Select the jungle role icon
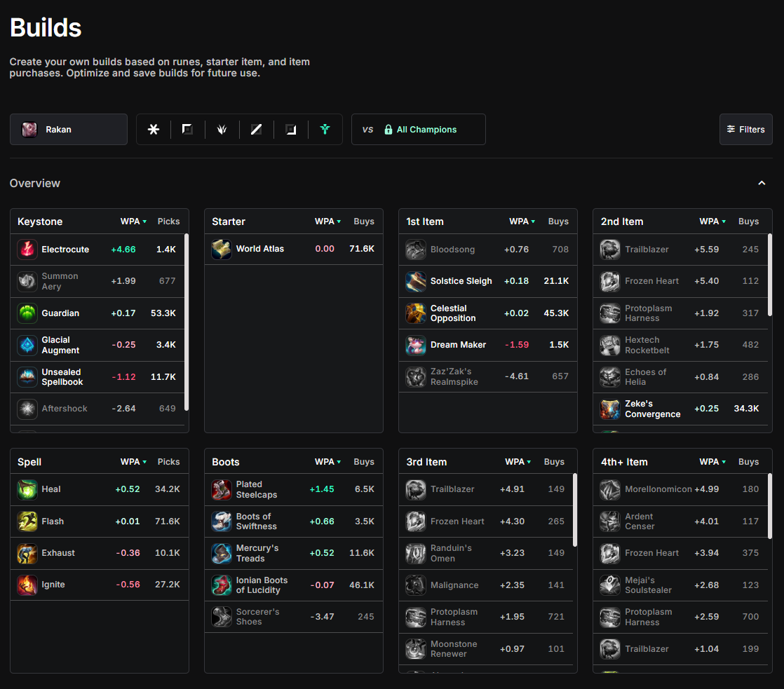Image resolution: width=784 pixels, height=689 pixels. pos(222,130)
